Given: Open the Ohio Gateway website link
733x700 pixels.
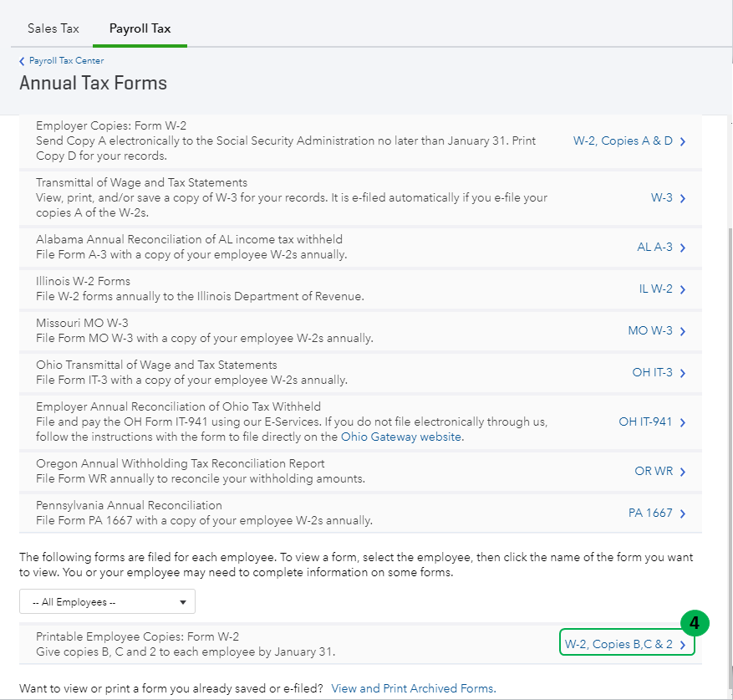Looking at the screenshot, I should pos(401,437).
